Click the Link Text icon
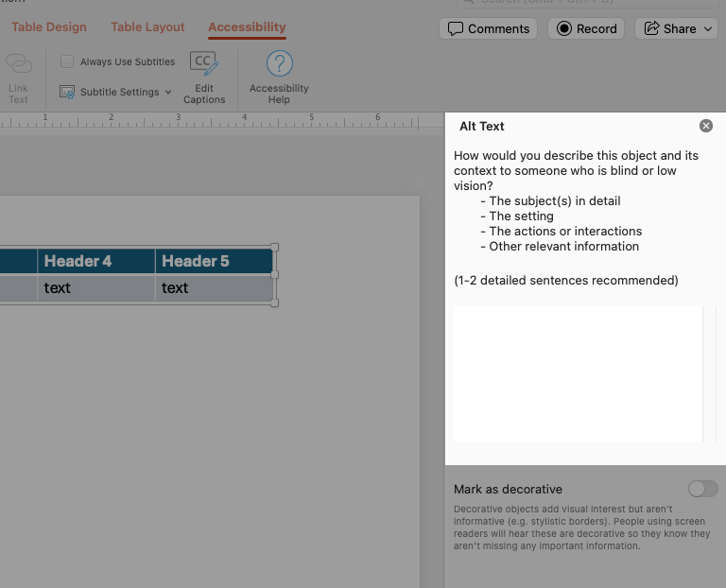 pyautogui.click(x=18, y=76)
